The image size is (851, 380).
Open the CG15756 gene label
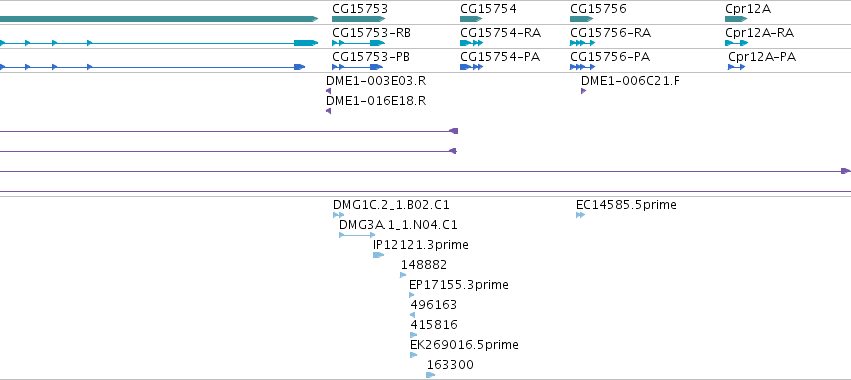(598, 9)
